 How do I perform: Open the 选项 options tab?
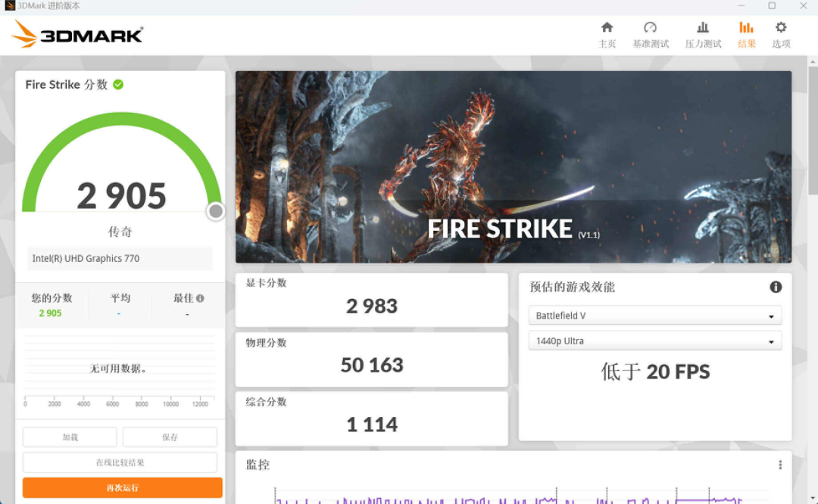click(781, 35)
